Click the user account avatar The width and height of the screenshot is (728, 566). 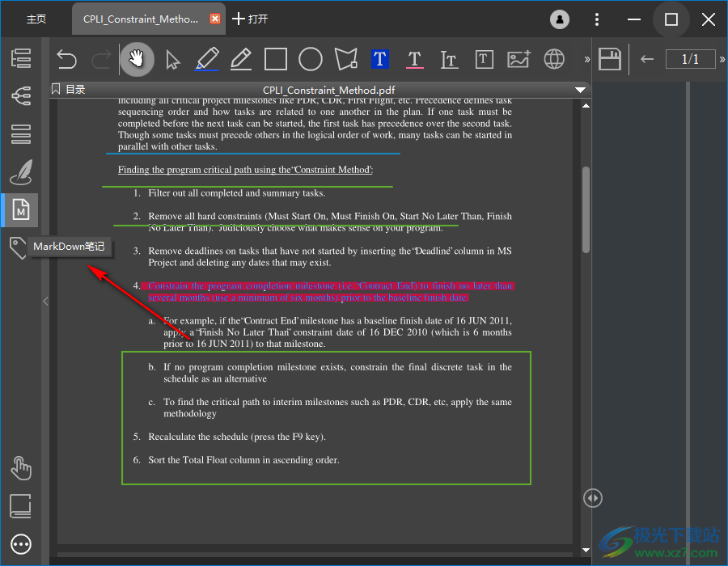click(x=560, y=19)
